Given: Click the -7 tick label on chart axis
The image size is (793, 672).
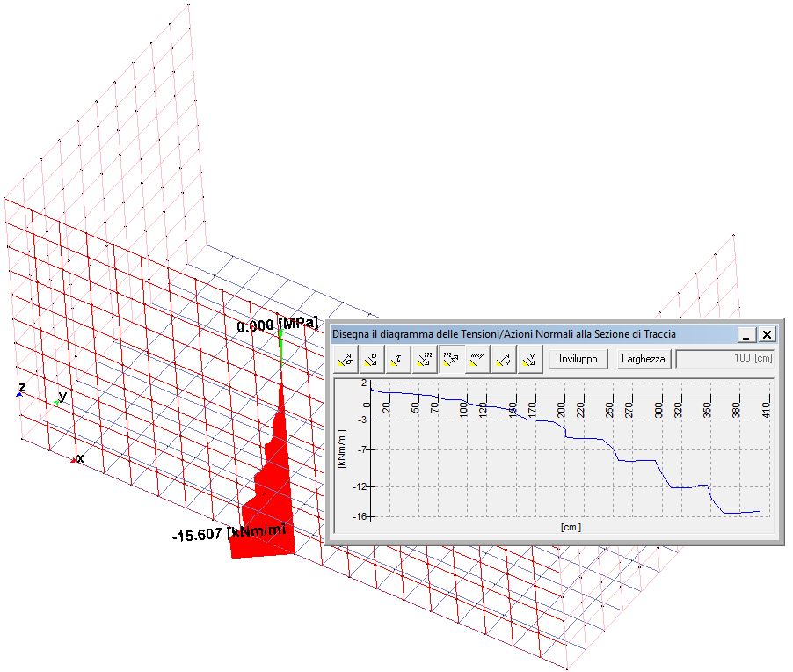Looking at the screenshot, I should click(x=362, y=449).
